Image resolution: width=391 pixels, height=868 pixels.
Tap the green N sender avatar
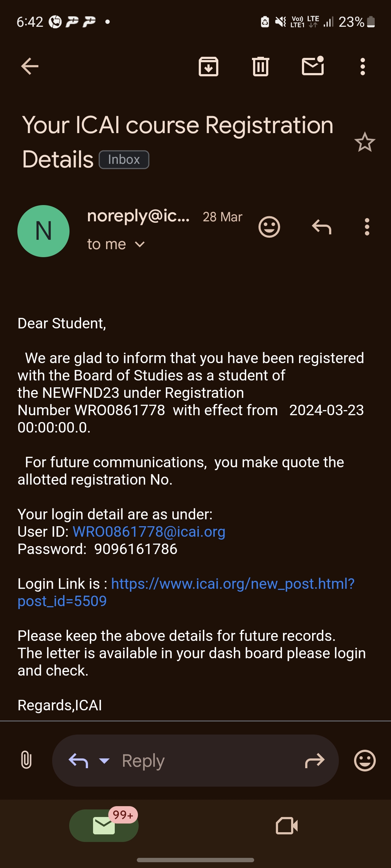[x=43, y=231]
